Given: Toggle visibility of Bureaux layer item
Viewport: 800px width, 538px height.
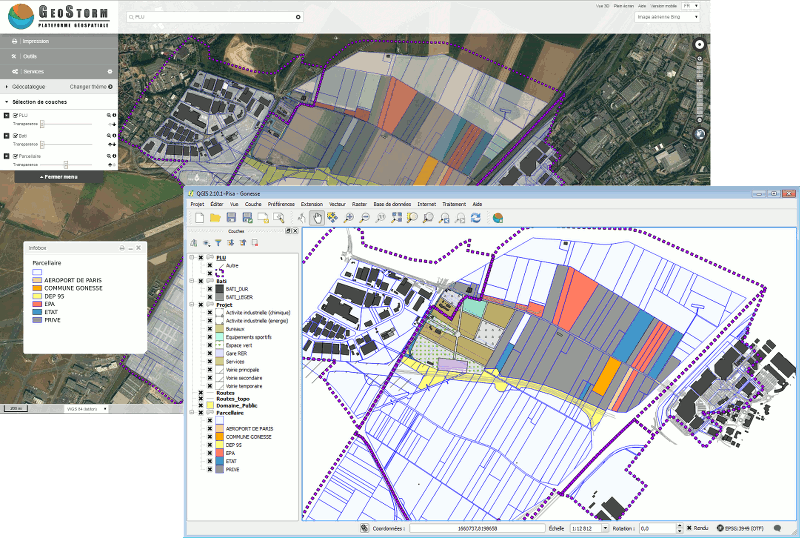Looking at the screenshot, I should [210, 329].
